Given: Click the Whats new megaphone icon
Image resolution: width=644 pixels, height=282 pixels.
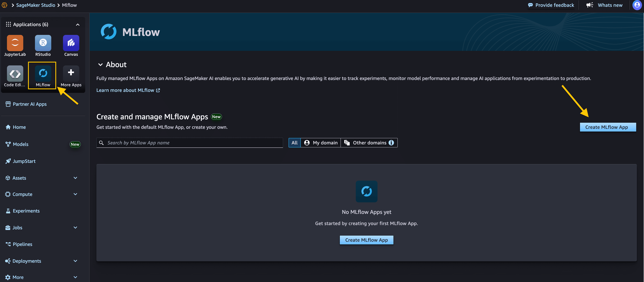Looking at the screenshot, I should [590, 5].
